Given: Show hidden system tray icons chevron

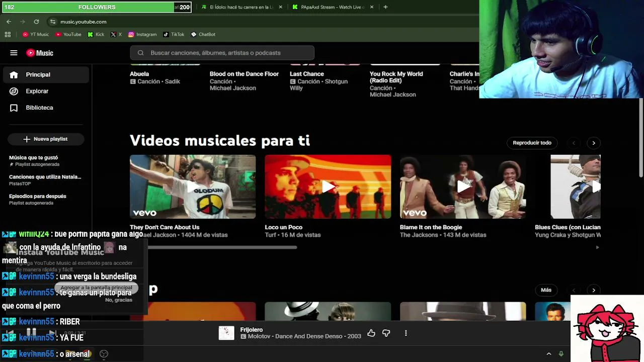Looking at the screenshot, I should pyautogui.click(x=549, y=354).
